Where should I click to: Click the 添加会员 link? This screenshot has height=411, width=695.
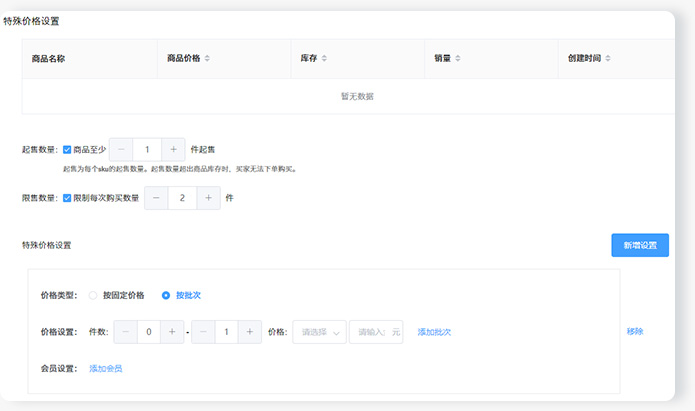click(106, 369)
